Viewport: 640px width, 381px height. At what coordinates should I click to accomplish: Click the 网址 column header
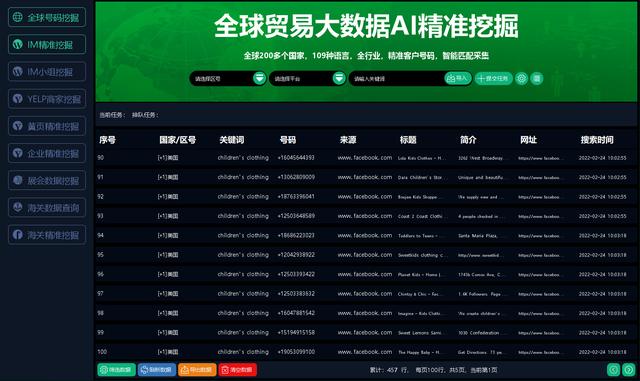click(529, 140)
